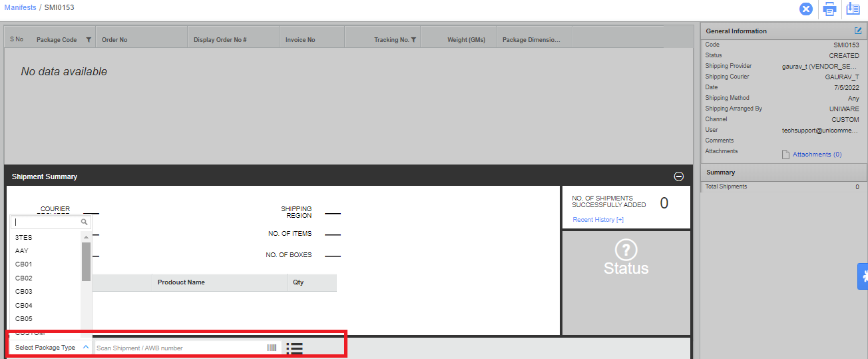Click the question mark Status icon
Screen dimensions: 868x359
626,250
